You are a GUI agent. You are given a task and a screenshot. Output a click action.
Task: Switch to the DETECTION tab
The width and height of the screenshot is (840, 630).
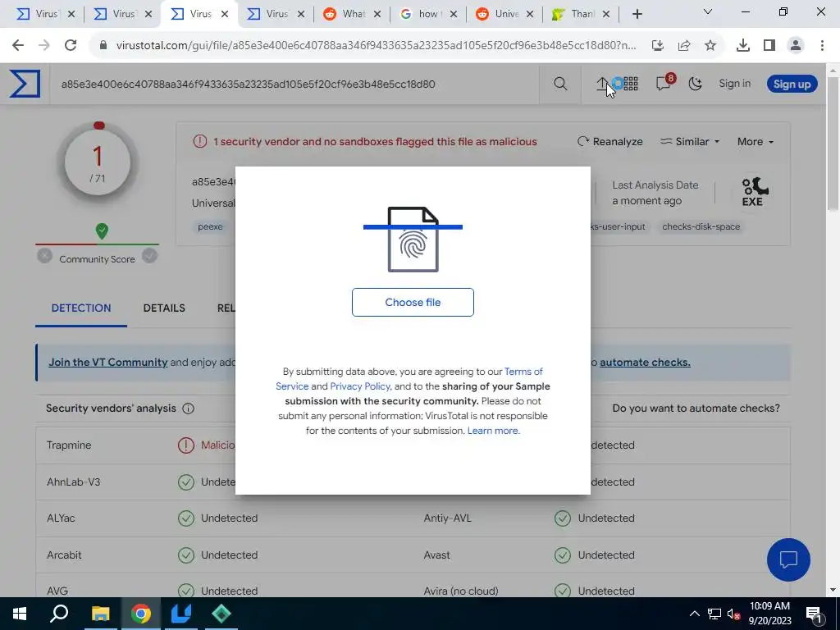pyautogui.click(x=81, y=308)
